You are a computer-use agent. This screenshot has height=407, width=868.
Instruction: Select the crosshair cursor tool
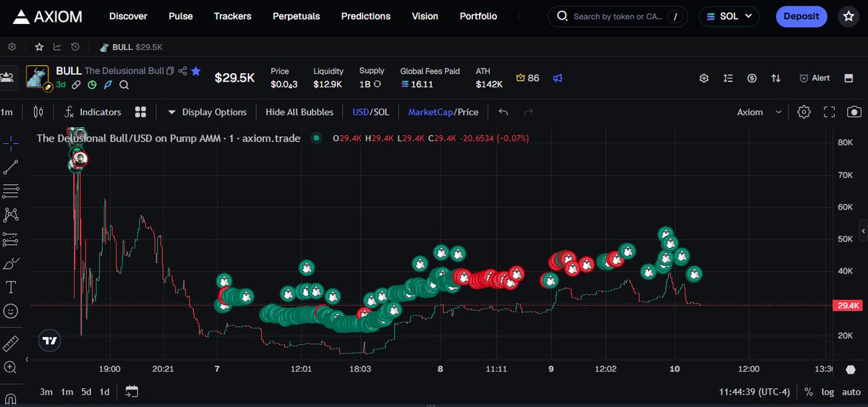coord(11,143)
